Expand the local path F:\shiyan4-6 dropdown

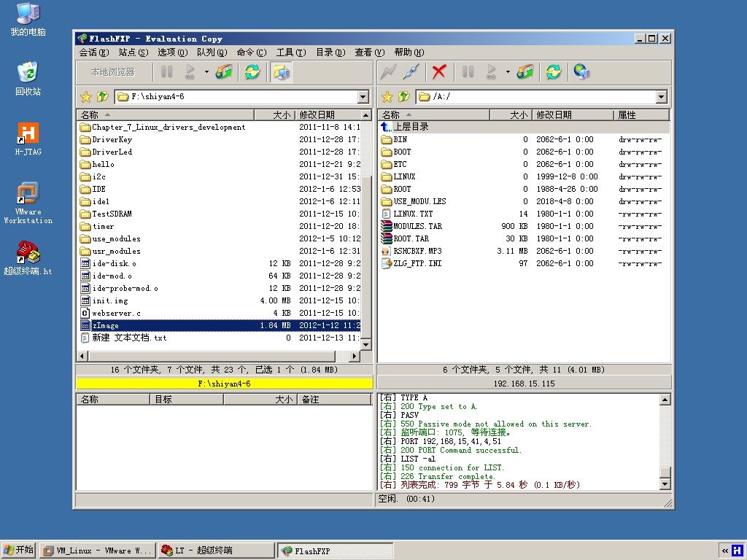tap(363, 97)
